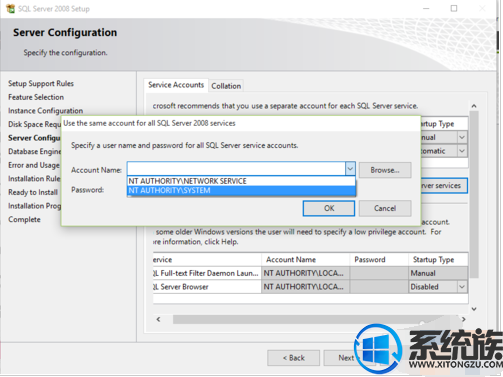The image size is (503, 377).
Task: Expand the Manual startup type dropdown arrow
Action: coord(462,137)
